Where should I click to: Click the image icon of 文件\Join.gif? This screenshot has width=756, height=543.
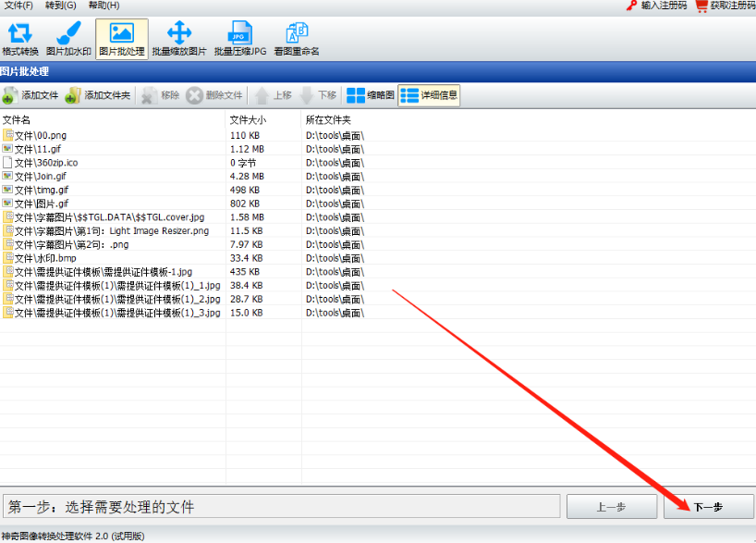7,176
